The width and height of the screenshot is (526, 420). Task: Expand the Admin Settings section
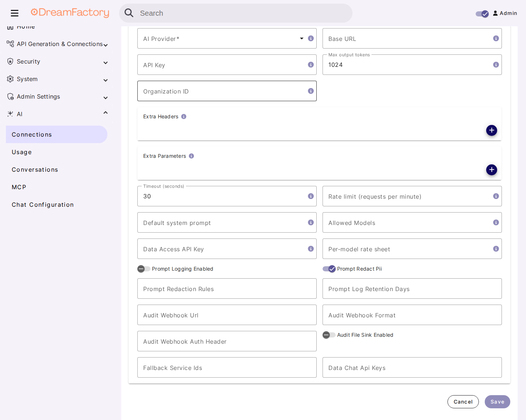106,98
